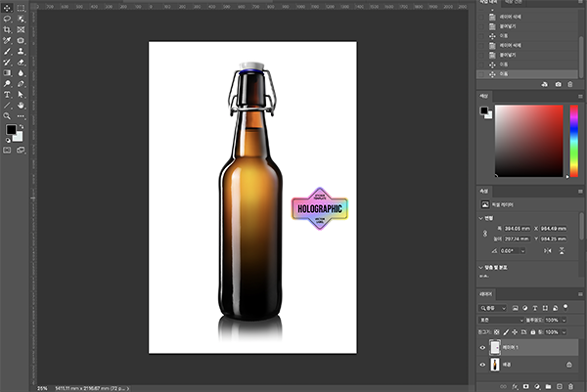587x392 pixels.
Task: Select the Move tool
Action: coord(8,7)
